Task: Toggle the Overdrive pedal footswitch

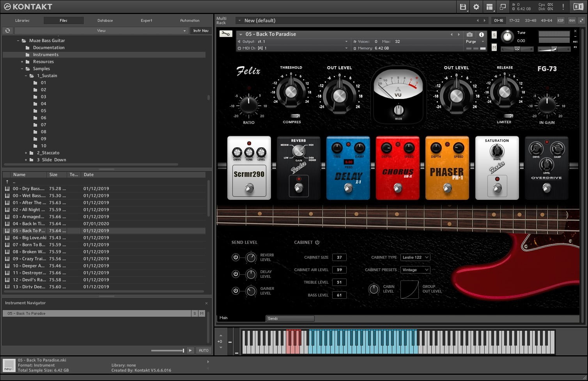Action: click(547, 189)
